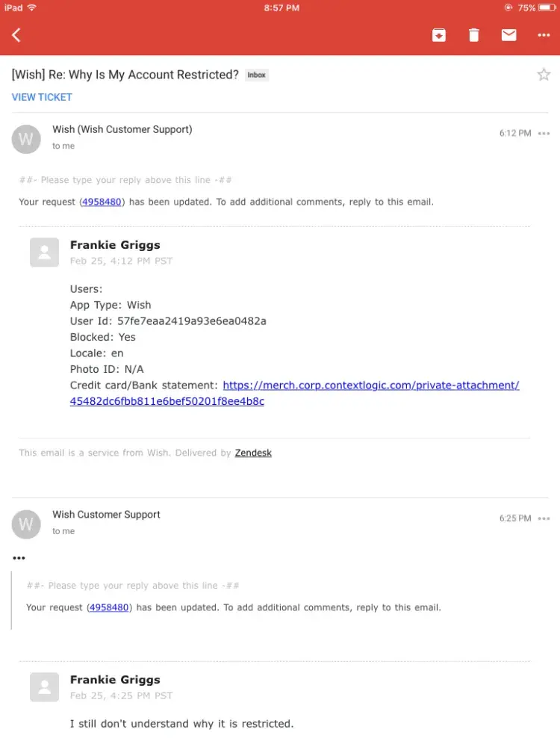Expand the quoted text ellipsis
The image size is (560, 747).
(x=19, y=558)
